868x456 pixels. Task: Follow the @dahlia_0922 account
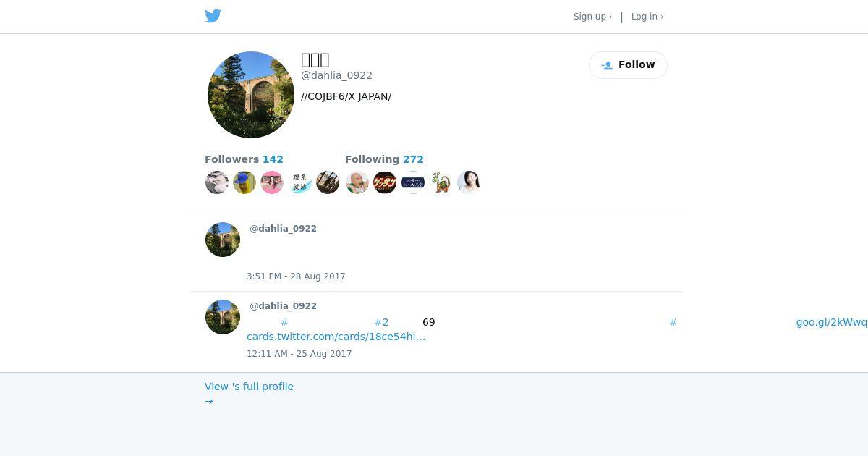click(628, 65)
